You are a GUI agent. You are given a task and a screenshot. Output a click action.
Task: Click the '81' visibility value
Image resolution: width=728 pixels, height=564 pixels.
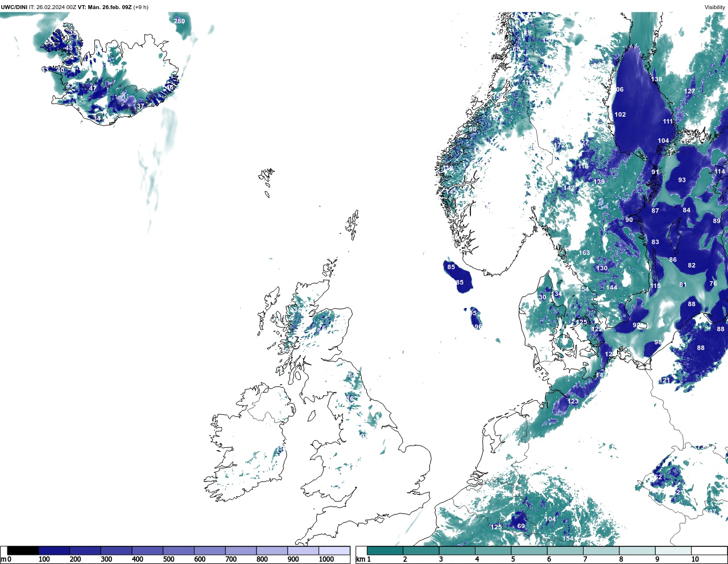[x=683, y=285]
